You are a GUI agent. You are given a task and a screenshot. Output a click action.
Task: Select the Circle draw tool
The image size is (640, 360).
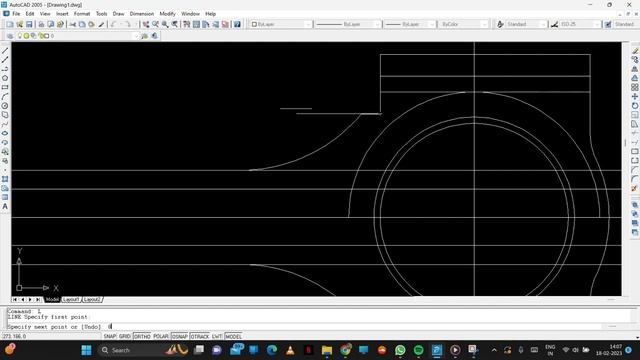pyautogui.click(x=5, y=106)
